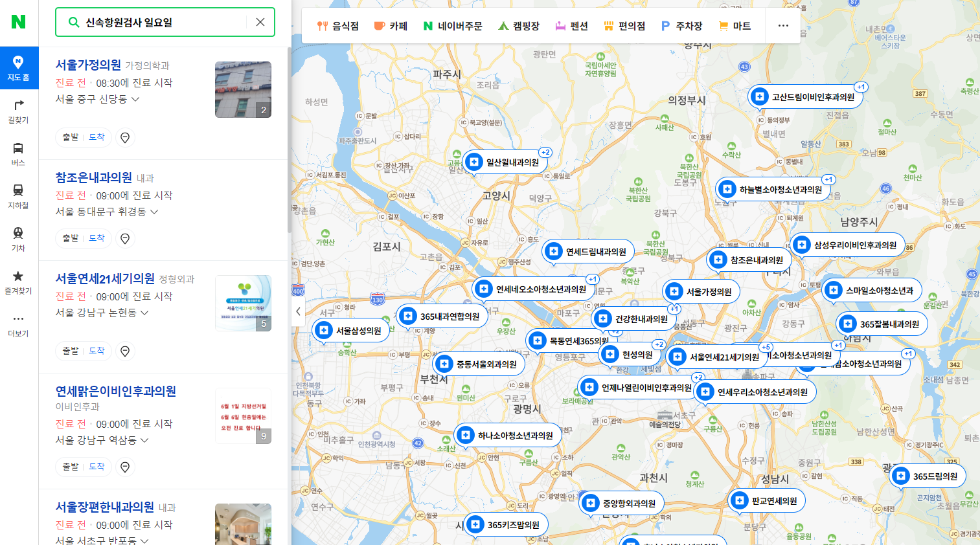Select 스마일소아청소년과 map marker
980x545 pixels.
(x=872, y=291)
